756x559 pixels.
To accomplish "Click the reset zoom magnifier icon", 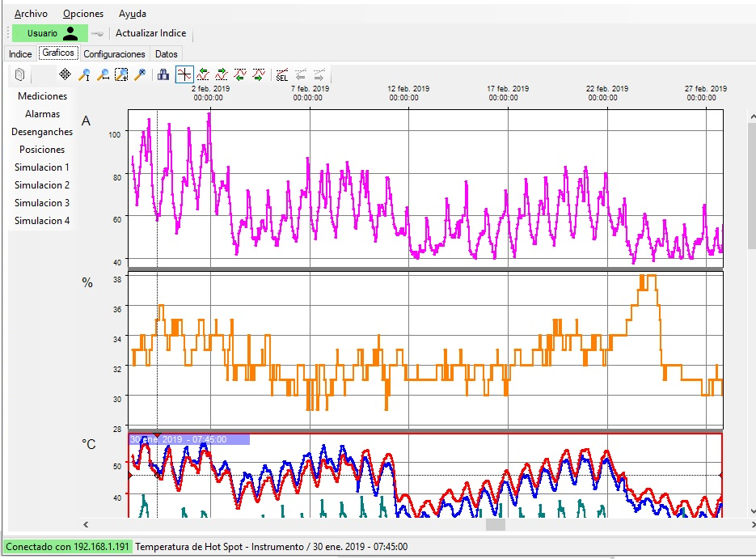I will [140, 74].
